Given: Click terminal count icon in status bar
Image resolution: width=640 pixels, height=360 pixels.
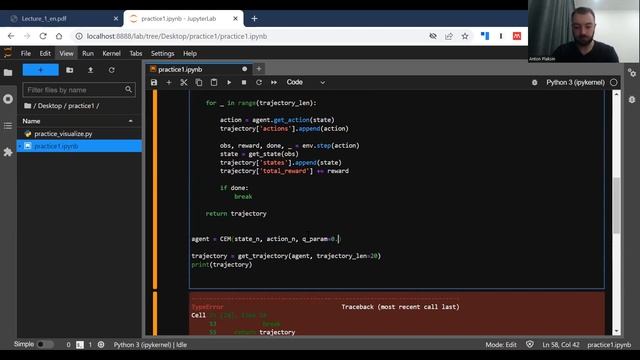Looking at the screenshot, I should pos(80,345).
